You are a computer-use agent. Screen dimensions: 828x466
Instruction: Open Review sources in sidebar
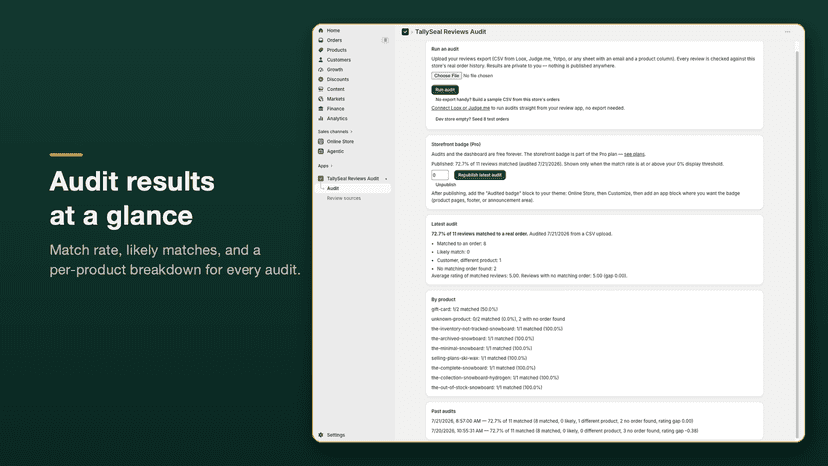344,198
